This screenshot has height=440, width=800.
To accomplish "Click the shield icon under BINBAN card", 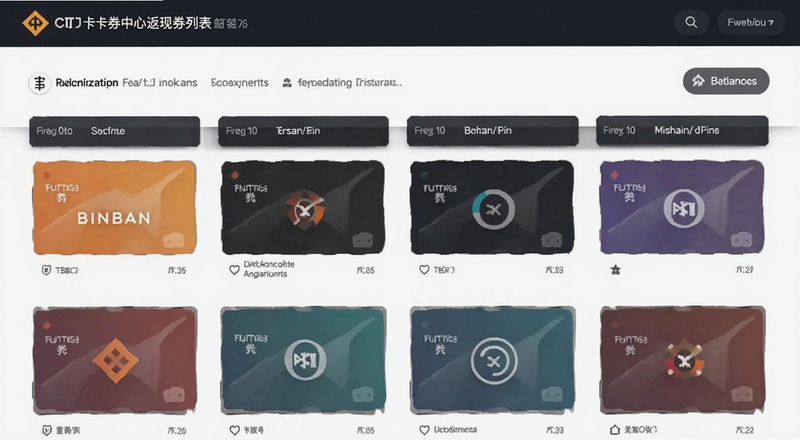I will click(x=46, y=271).
